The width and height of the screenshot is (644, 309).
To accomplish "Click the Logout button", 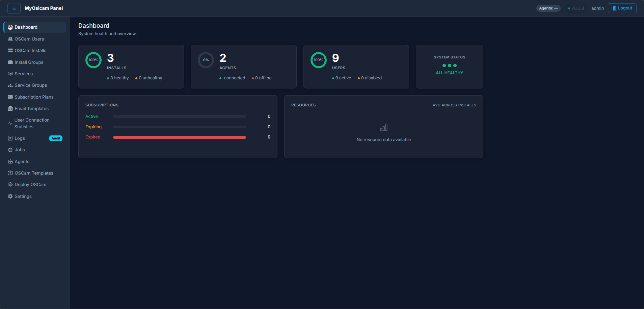I will point(622,8).
